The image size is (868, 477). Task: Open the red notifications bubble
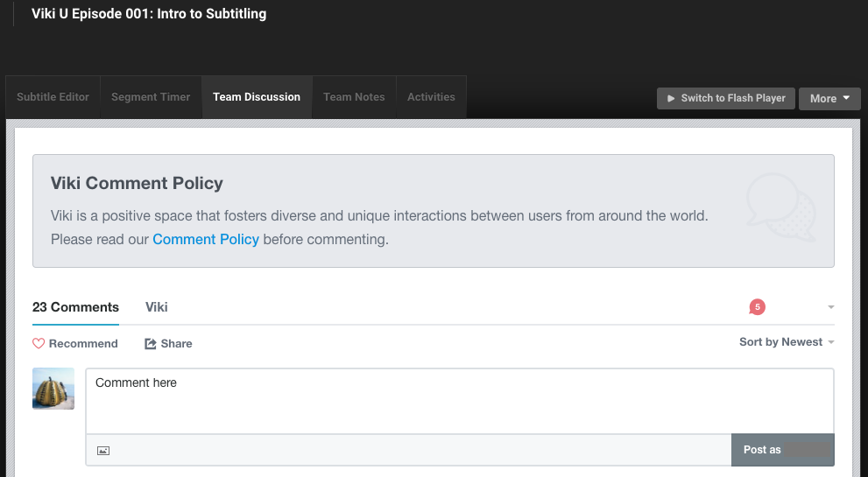[x=757, y=306]
